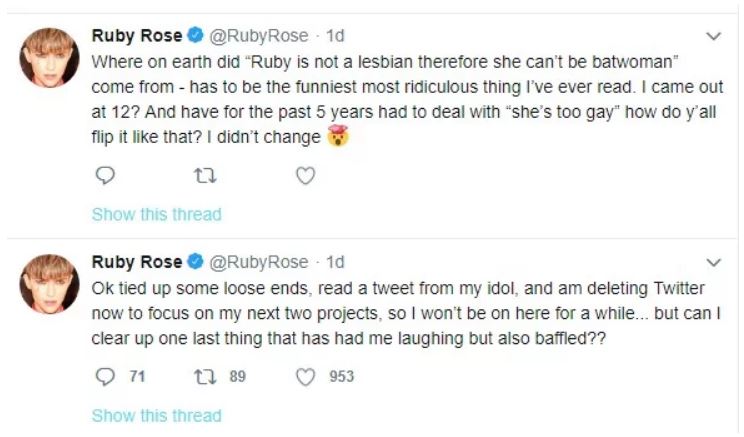The width and height of the screenshot is (744, 437).
Task: Click @RubyRose handle on first tweet
Action: pos(258,37)
